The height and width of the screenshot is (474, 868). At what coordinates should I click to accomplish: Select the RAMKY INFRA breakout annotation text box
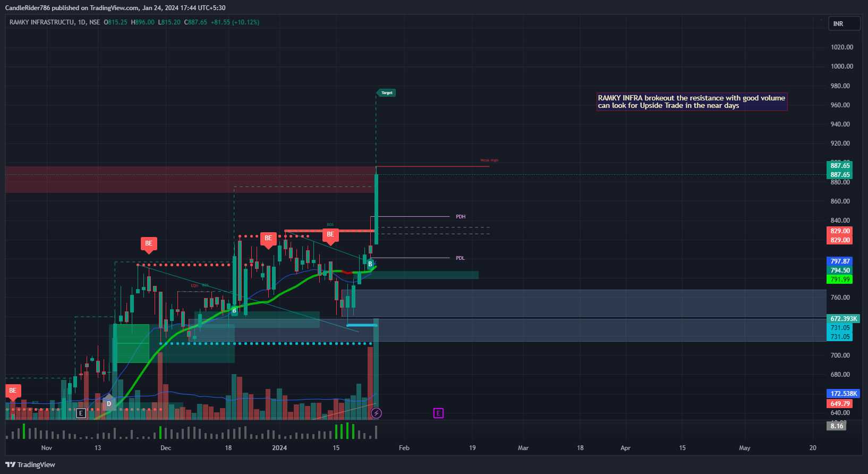point(692,101)
